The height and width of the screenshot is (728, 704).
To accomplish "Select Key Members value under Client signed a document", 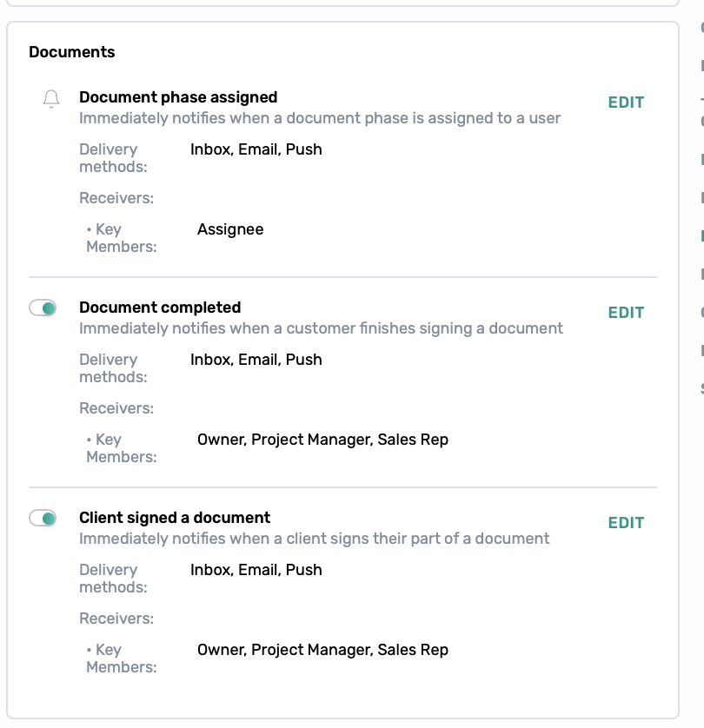I will click(x=322, y=650).
